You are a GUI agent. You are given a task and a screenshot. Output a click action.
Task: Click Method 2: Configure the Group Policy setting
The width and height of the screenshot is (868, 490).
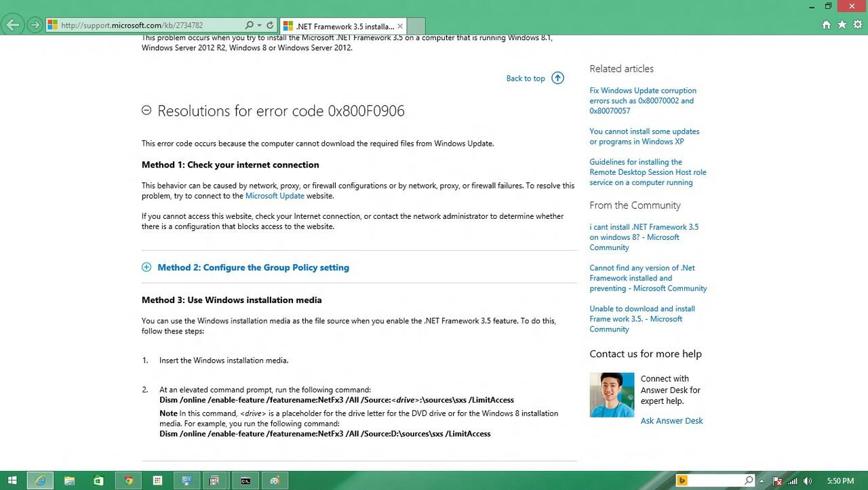[253, 267]
